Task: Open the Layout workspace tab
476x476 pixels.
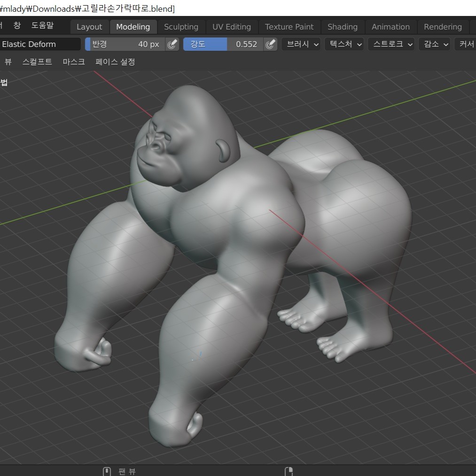Action: 89,27
